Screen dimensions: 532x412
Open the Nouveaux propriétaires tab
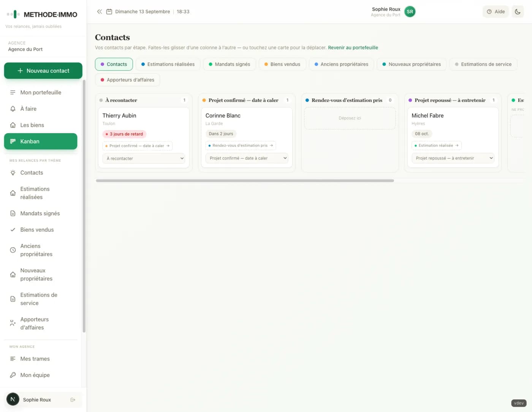(x=412, y=64)
